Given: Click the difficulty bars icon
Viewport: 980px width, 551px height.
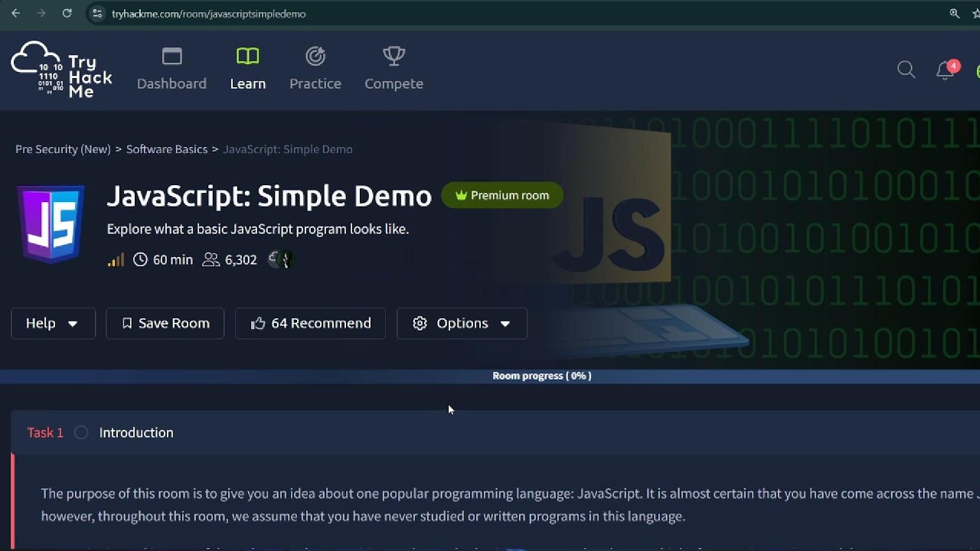Looking at the screenshot, I should [x=116, y=260].
